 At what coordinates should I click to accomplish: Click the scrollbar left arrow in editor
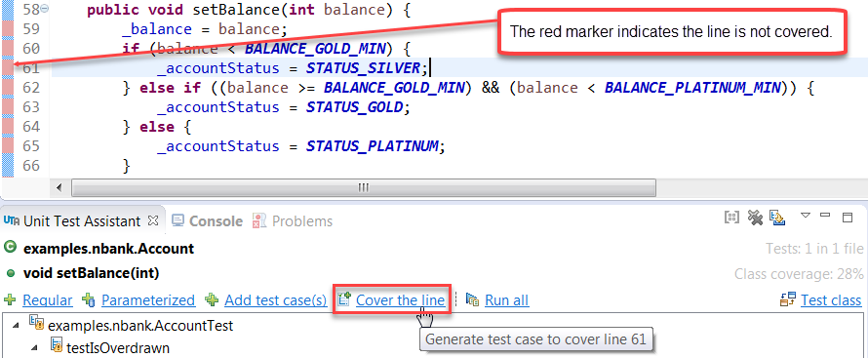coord(59,187)
